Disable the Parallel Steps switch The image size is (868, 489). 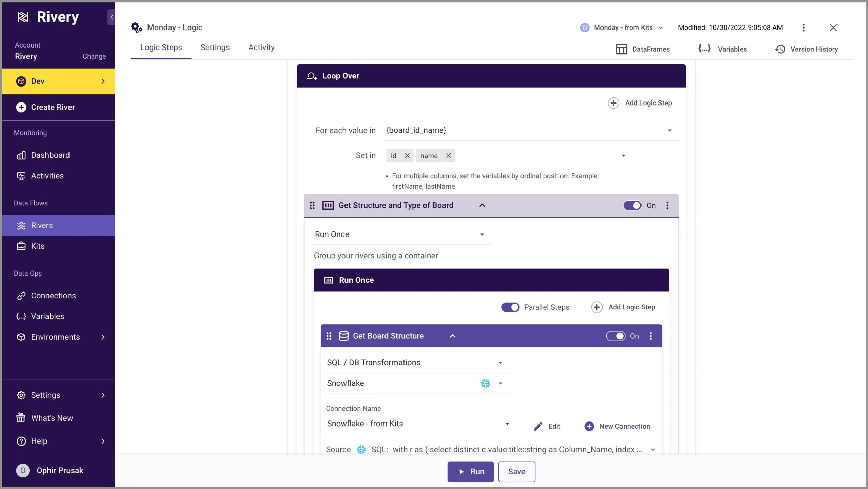click(510, 307)
